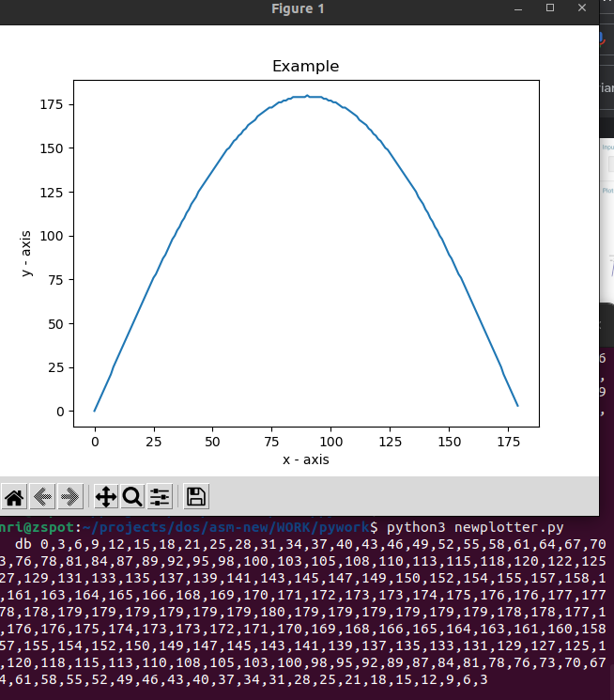Click the y-axis tick label 50
614x700 pixels.
pos(55,323)
